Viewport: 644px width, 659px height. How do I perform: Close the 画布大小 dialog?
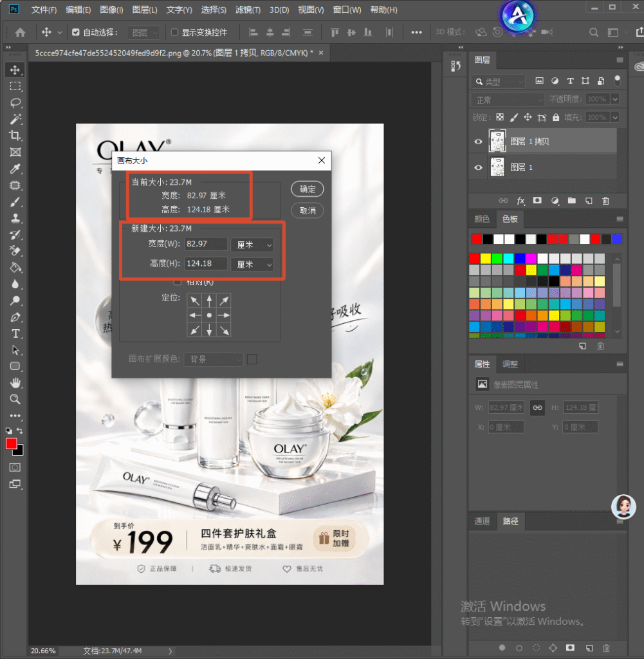(322, 160)
